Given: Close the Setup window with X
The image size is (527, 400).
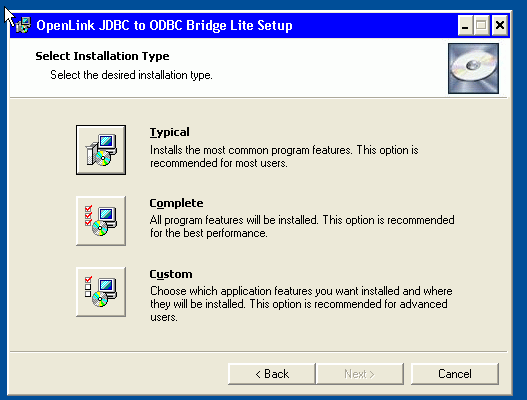Looking at the screenshot, I should pos(500,25).
